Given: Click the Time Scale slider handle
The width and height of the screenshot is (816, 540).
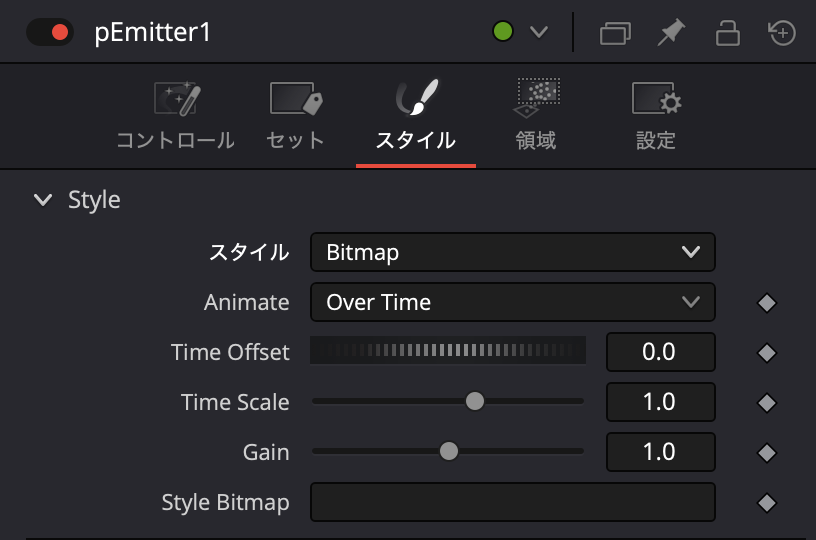Looking at the screenshot, I should [475, 401].
